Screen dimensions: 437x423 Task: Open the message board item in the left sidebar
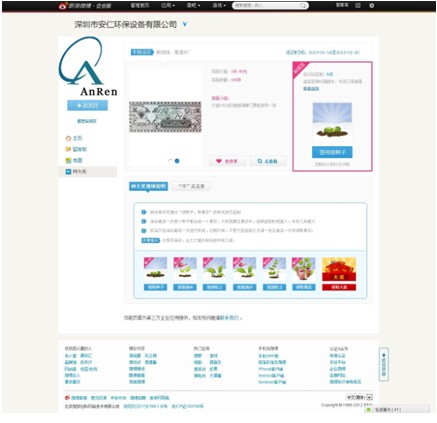pyautogui.click(x=76, y=149)
